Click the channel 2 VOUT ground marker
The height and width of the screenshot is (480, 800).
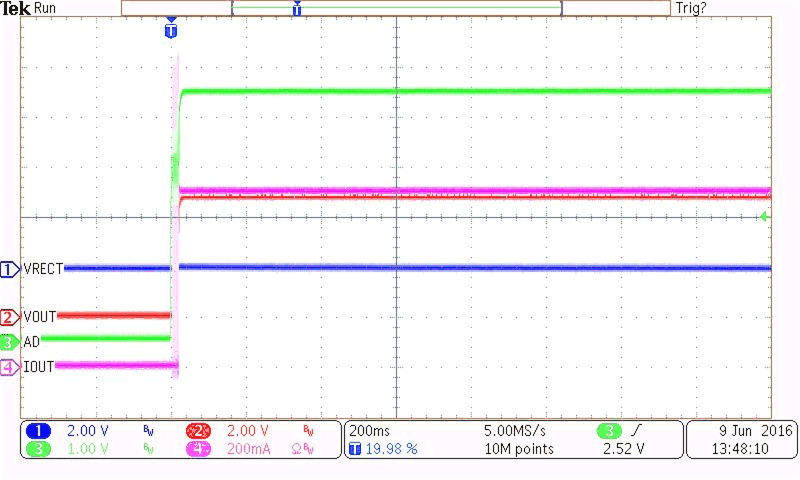pyautogui.click(x=9, y=317)
